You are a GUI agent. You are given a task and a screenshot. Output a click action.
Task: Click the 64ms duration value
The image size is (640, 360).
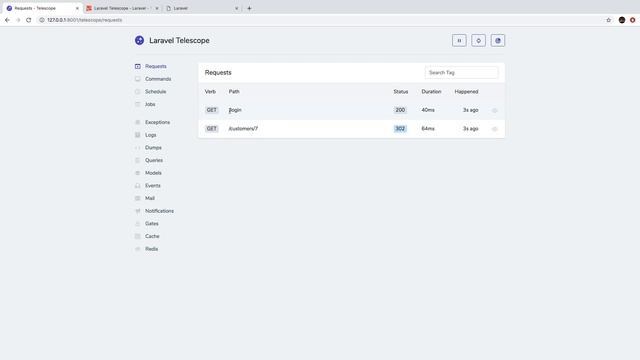tap(428, 128)
